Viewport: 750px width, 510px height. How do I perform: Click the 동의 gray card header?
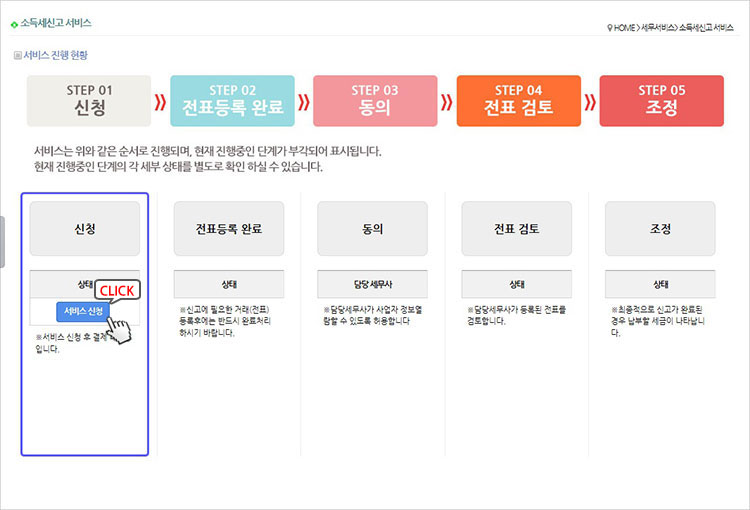click(372, 228)
